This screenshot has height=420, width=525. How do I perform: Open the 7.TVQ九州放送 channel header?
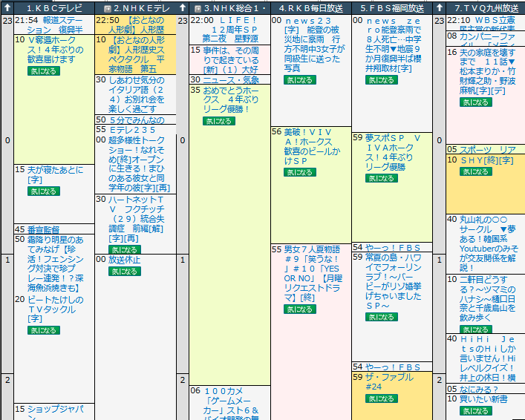pos(486,8)
